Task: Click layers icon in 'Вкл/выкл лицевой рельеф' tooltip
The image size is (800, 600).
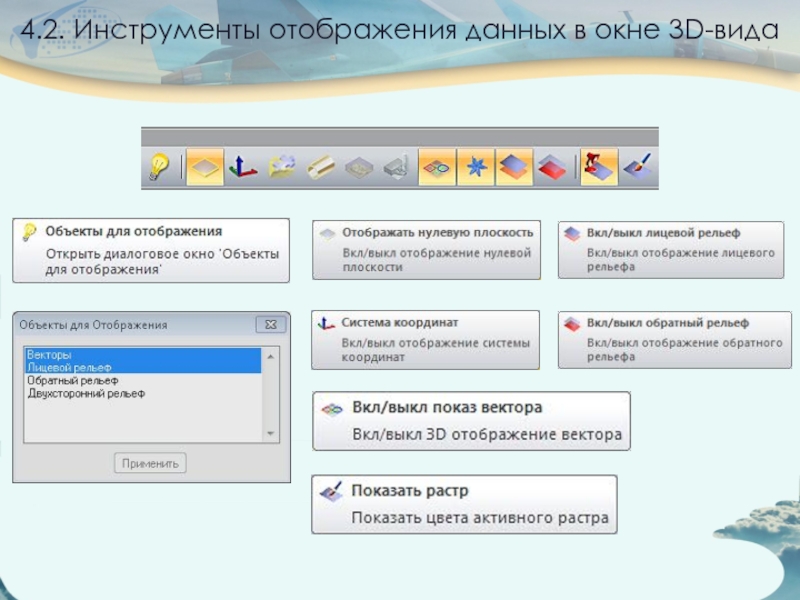Action: point(572,234)
